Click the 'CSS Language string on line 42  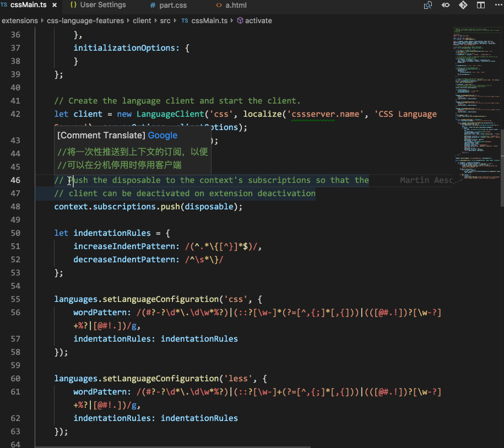(x=405, y=114)
